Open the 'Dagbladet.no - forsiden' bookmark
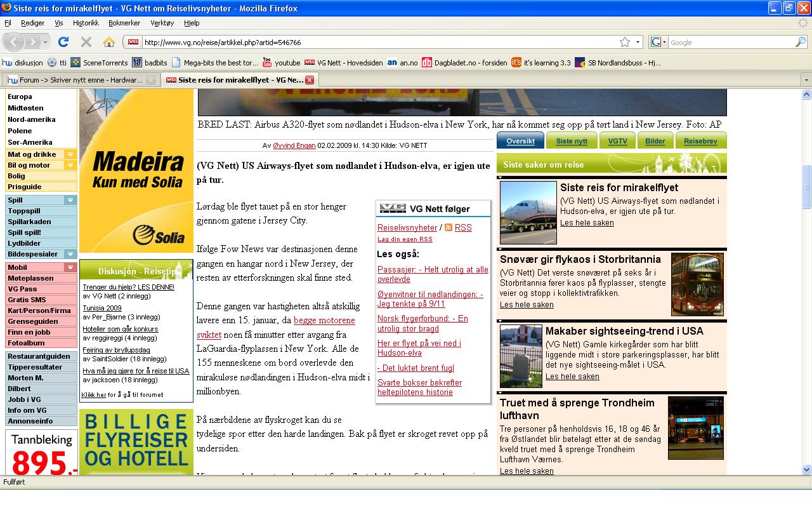Viewport: 812px width, 508px height. (465, 63)
